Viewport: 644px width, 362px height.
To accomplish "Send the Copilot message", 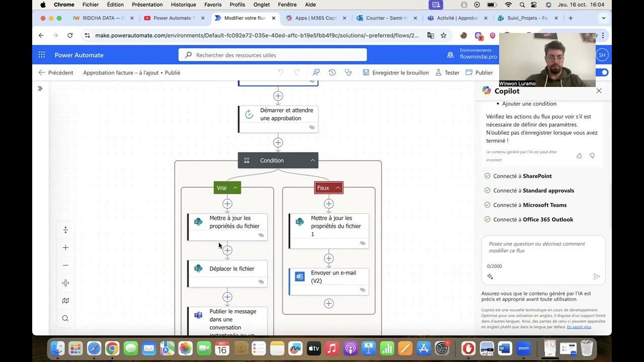I will [x=597, y=277].
